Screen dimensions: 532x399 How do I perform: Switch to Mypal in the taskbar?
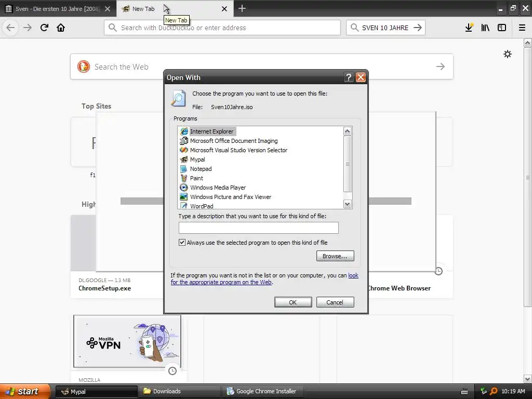96,392
